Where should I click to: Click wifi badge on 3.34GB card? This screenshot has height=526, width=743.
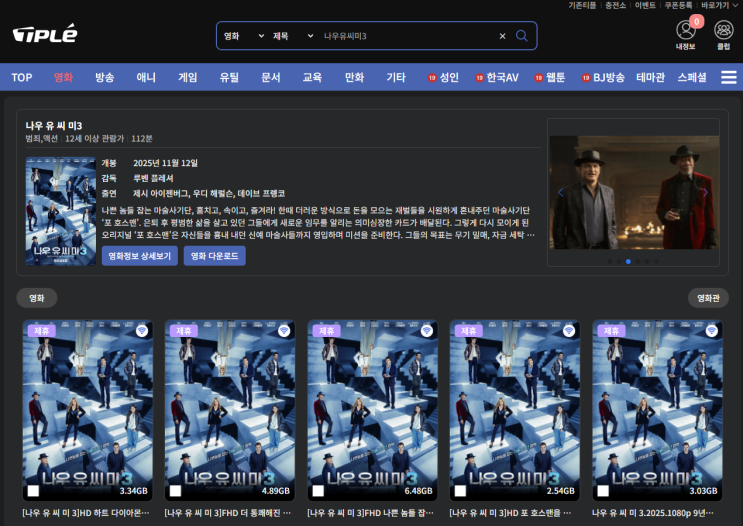pyautogui.click(x=142, y=331)
